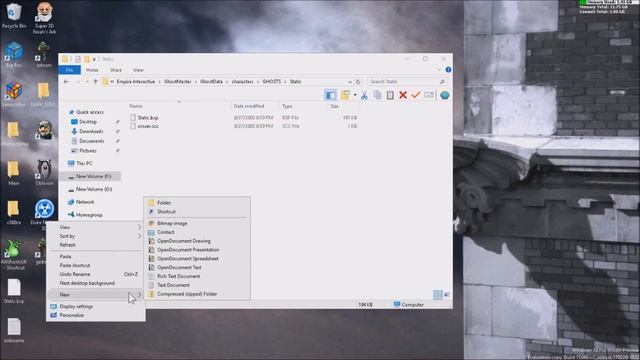Click the Cut scissors toolbar icon
This screenshot has height=360, width=640.
point(364,95)
